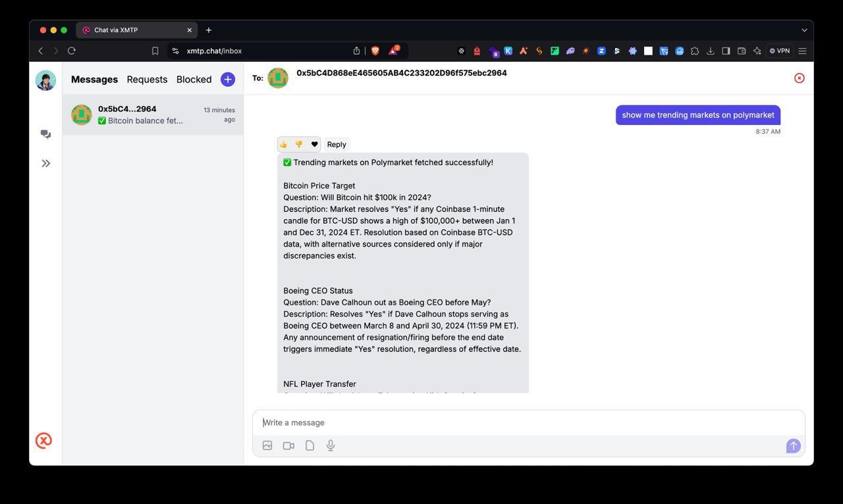Close the conversation with red X icon
This screenshot has width=843, height=504.
799,78
